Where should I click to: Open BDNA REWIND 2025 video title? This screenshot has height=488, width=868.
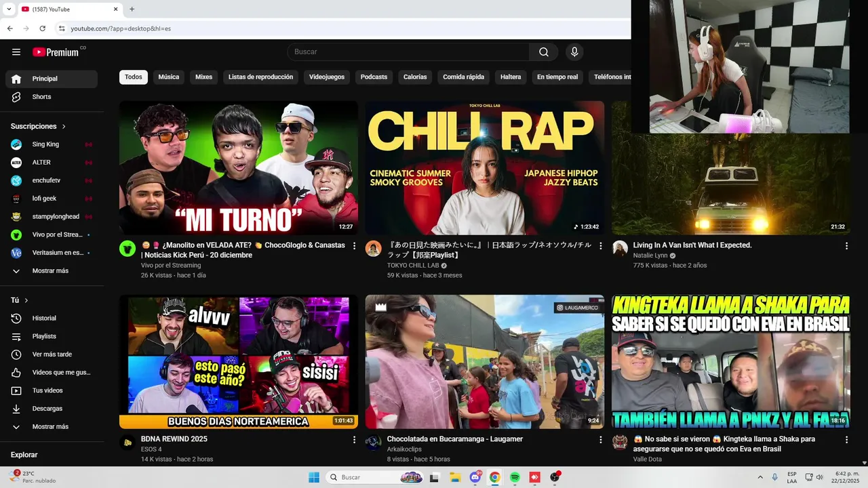[x=174, y=439]
